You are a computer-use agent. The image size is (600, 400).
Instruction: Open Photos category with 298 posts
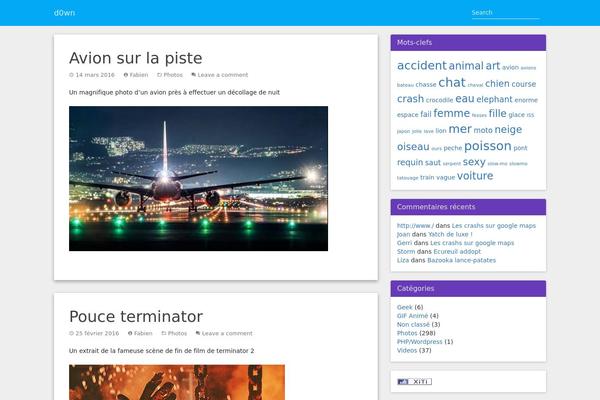pyautogui.click(x=407, y=333)
